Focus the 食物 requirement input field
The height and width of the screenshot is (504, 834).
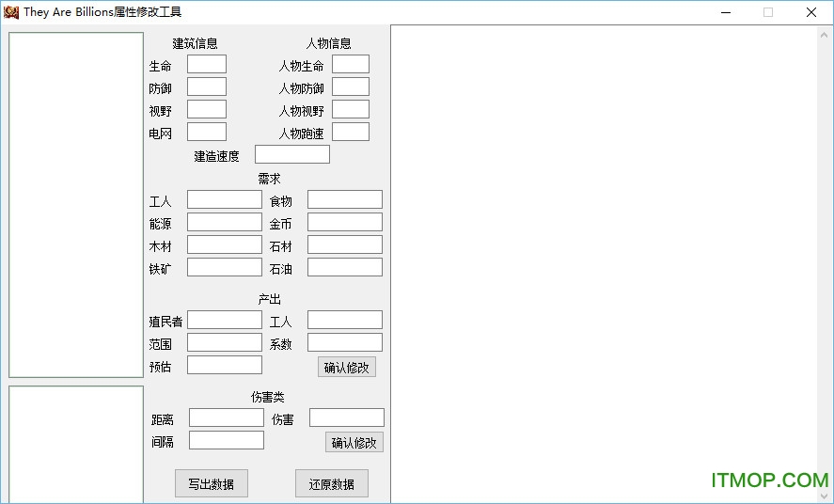coord(345,199)
